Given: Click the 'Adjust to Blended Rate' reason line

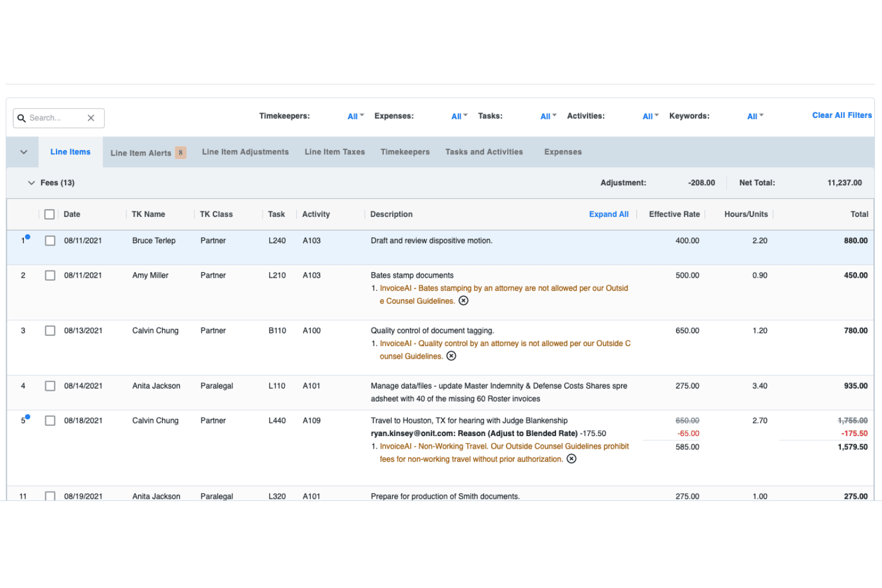Looking at the screenshot, I should point(489,434).
